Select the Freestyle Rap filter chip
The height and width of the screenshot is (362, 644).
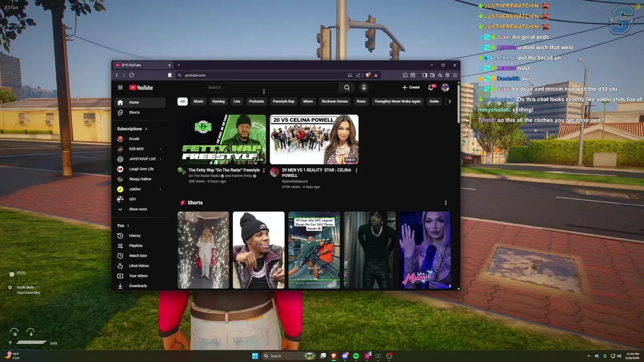coord(284,102)
